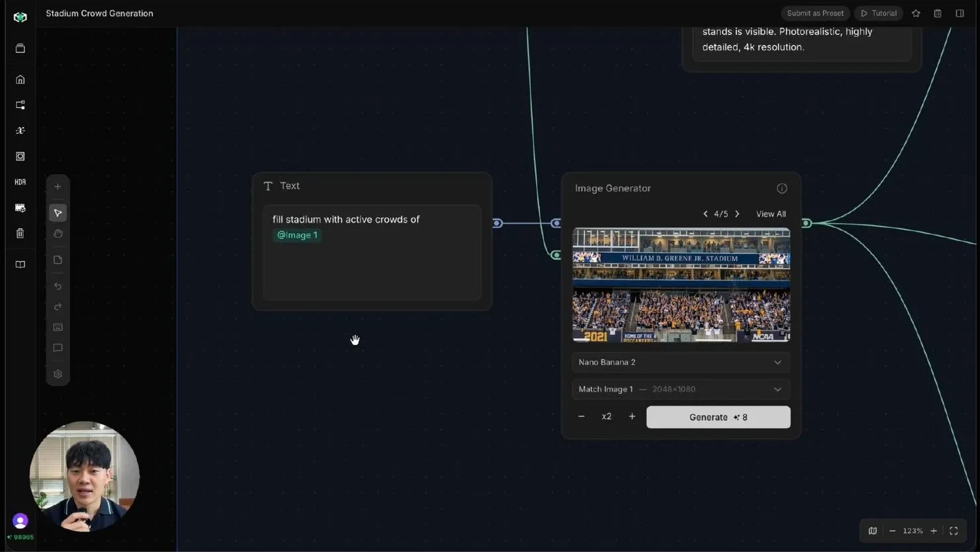
Task: Zoom out canvas with minus button
Action: point(892,531)
